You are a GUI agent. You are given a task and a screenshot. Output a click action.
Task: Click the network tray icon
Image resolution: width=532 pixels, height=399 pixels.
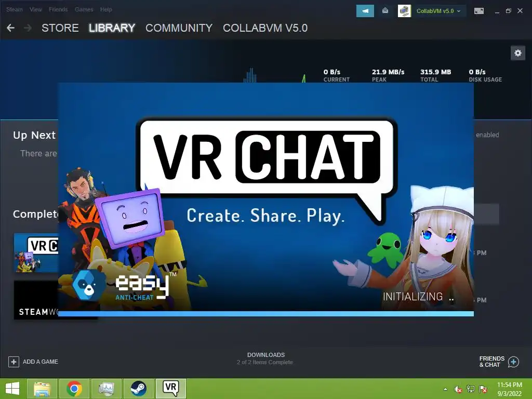point(471,389)
